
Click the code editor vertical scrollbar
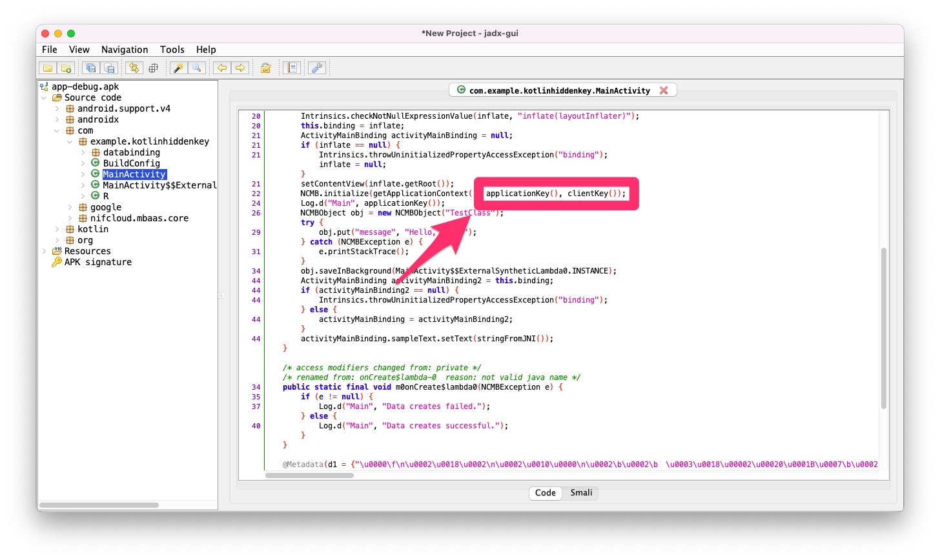click(884, 328)
